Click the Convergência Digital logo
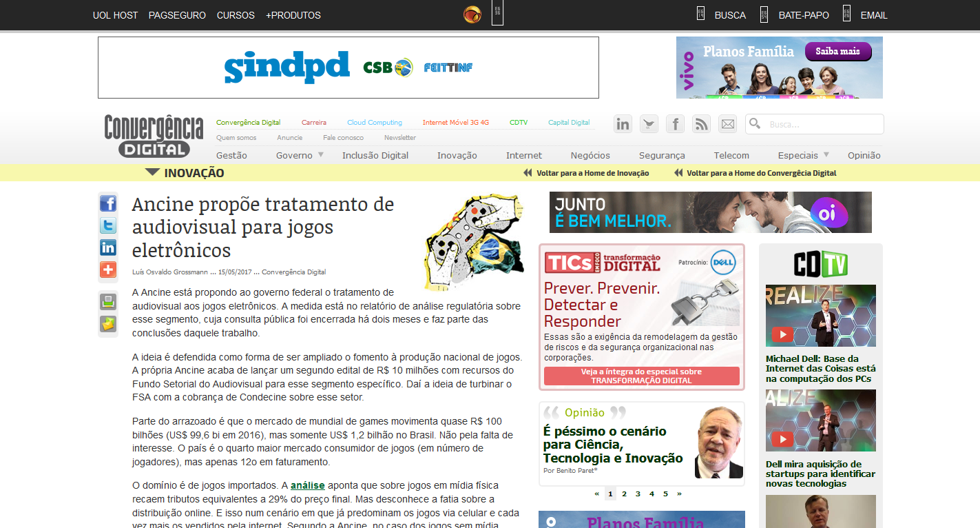Image resolution: width=980 pixels, height=528 pixels. point(154,136)
